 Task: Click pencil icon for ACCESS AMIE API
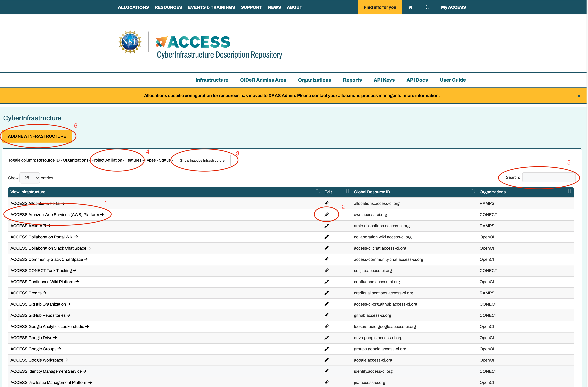(327, 226)
